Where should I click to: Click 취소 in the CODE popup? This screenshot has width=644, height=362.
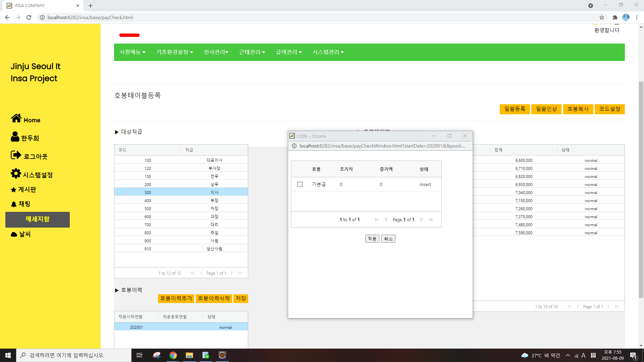[388, 239]
